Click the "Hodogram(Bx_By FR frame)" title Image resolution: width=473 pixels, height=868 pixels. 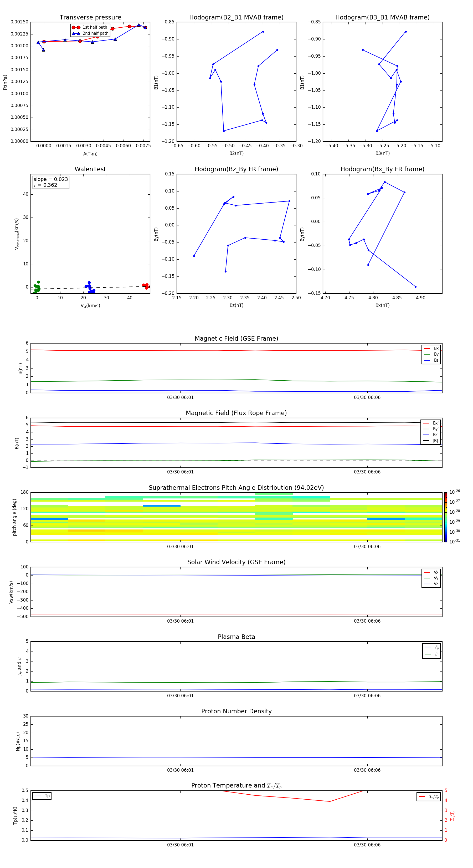382,169
